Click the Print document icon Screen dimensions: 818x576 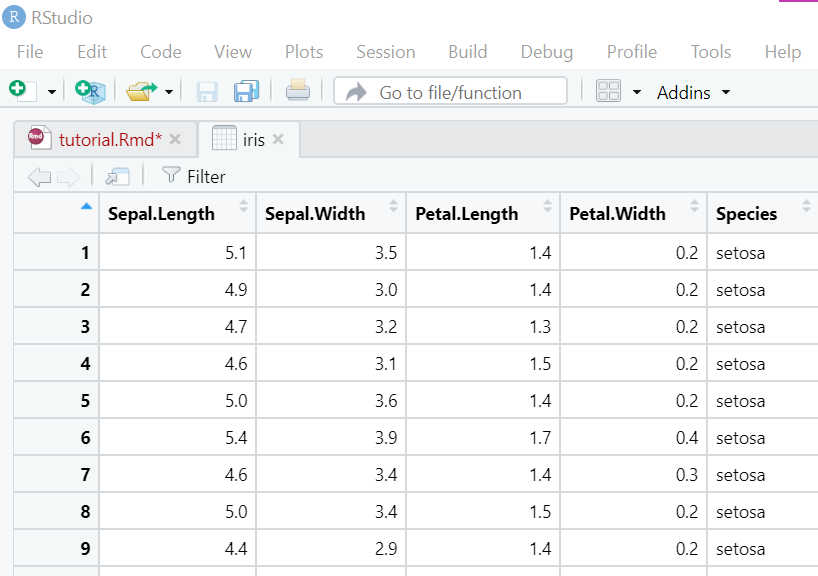point(298,92)
